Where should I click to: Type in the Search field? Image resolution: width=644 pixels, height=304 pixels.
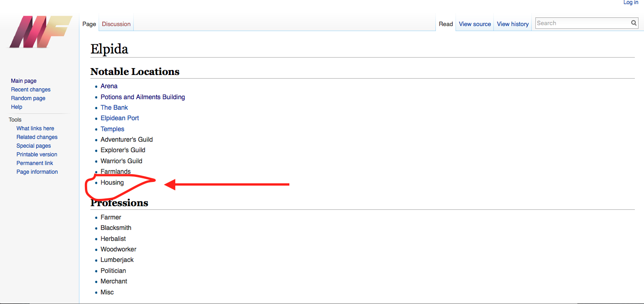[x=582, y=23]
